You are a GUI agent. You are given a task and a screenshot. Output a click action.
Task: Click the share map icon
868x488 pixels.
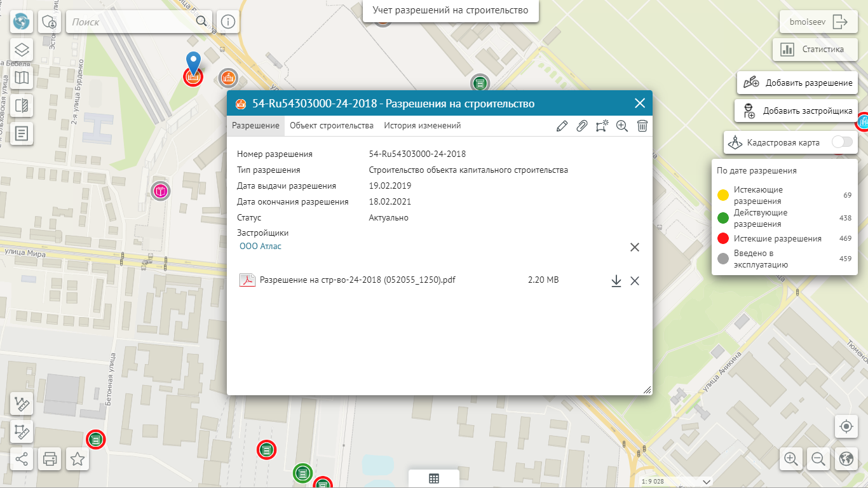coord(22,458)
